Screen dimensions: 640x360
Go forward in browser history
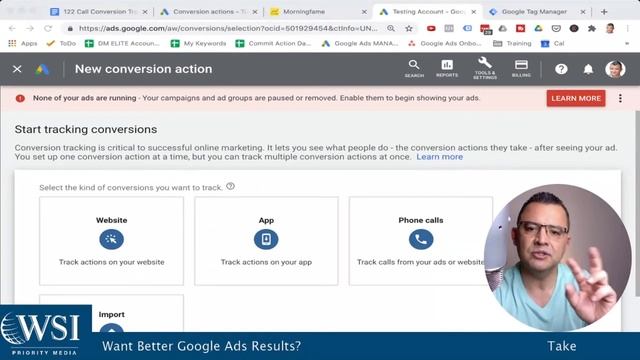30,29
